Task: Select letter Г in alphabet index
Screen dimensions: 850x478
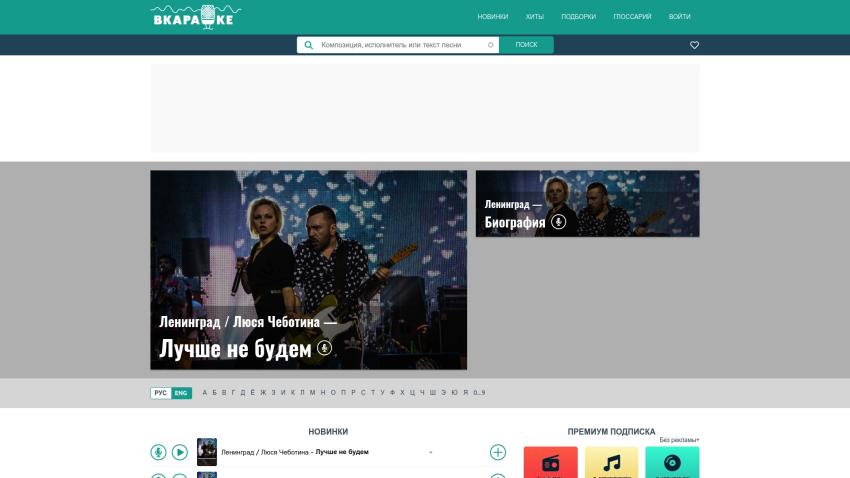Action: pos(233,393)
